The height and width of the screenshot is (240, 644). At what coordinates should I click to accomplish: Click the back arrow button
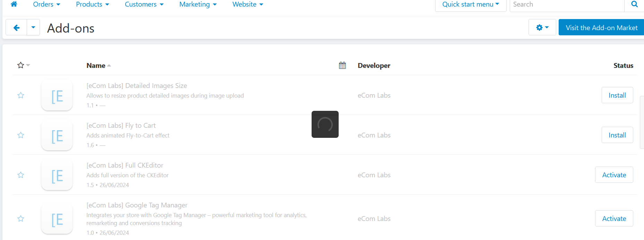16,28
